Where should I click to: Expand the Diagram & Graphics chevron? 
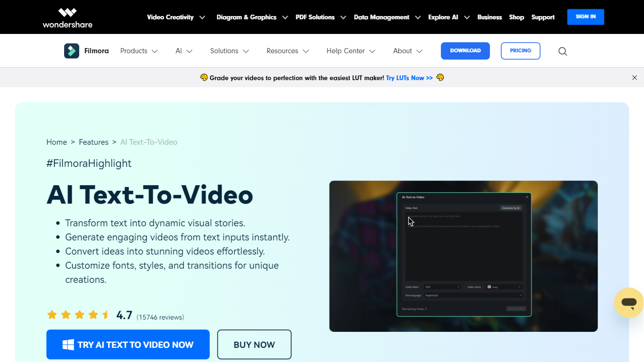(285, 17)
